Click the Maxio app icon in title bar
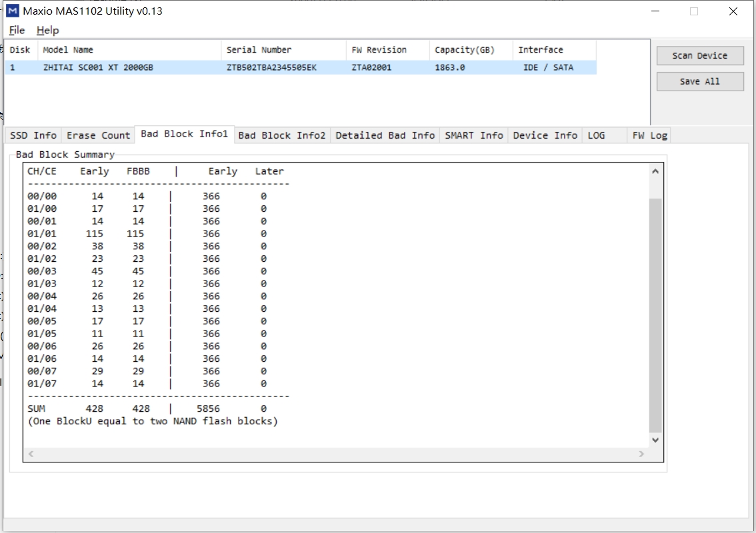 coord(13,11)
